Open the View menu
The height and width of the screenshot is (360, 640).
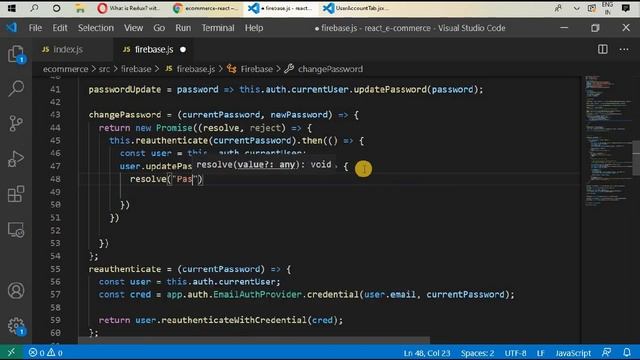click(133, 28)
